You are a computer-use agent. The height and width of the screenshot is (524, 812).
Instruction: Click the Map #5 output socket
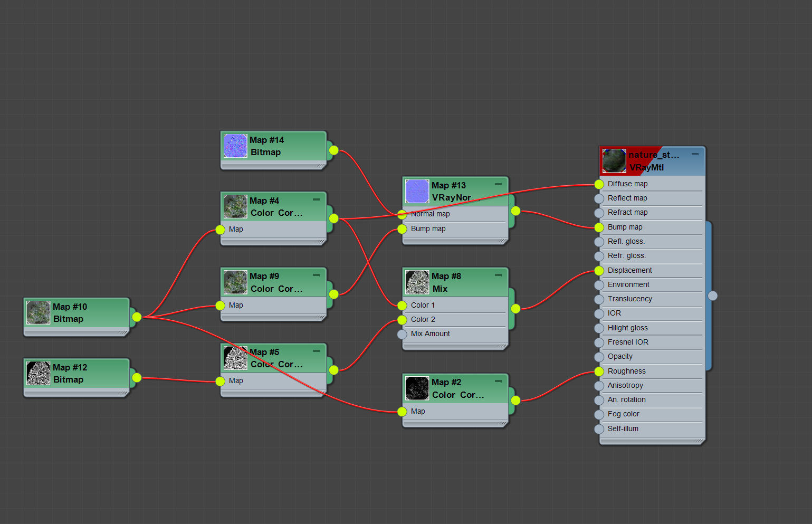click(x=333, y=370)
